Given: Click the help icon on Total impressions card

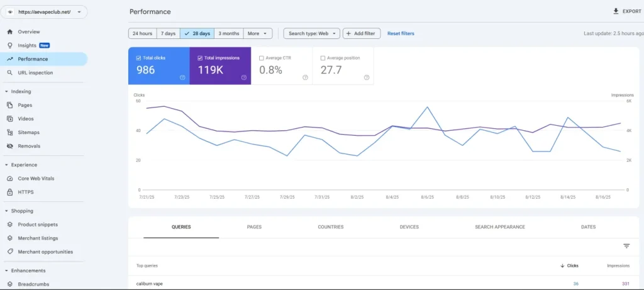Looking at the screenshot, I should click(243, 77).
